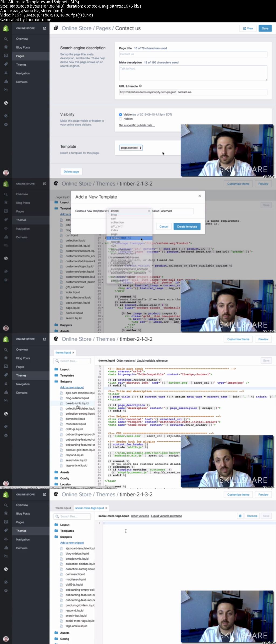This screenshot has width=276, height=644.
Task: Open Discounts icon on Contact us screen
Action: click(6, 90)
